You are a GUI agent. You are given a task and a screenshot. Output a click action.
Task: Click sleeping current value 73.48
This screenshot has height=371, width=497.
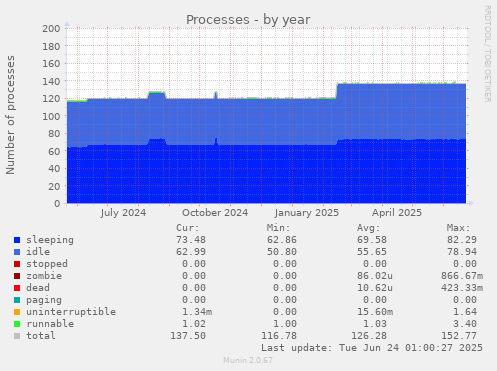tap(191, 240)
